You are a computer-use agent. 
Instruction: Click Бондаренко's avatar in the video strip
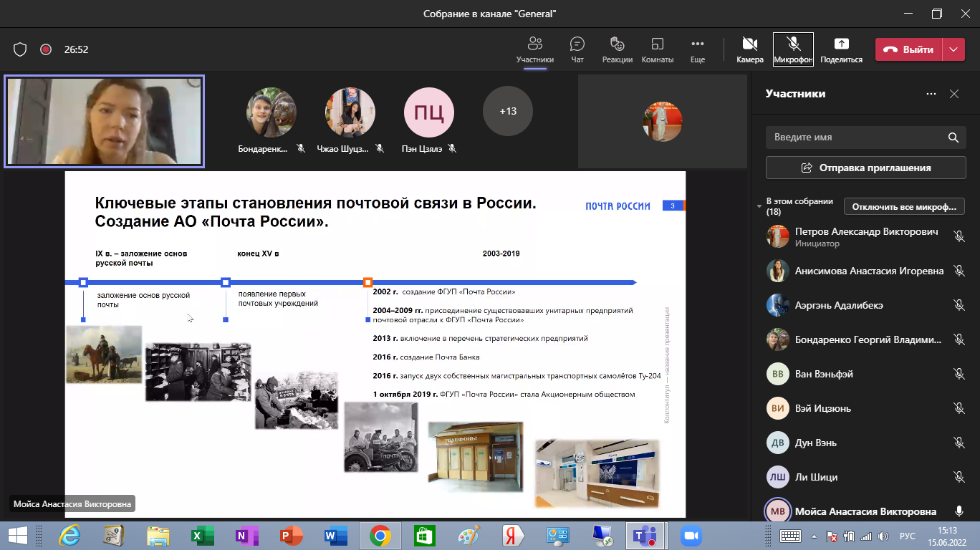272,112
